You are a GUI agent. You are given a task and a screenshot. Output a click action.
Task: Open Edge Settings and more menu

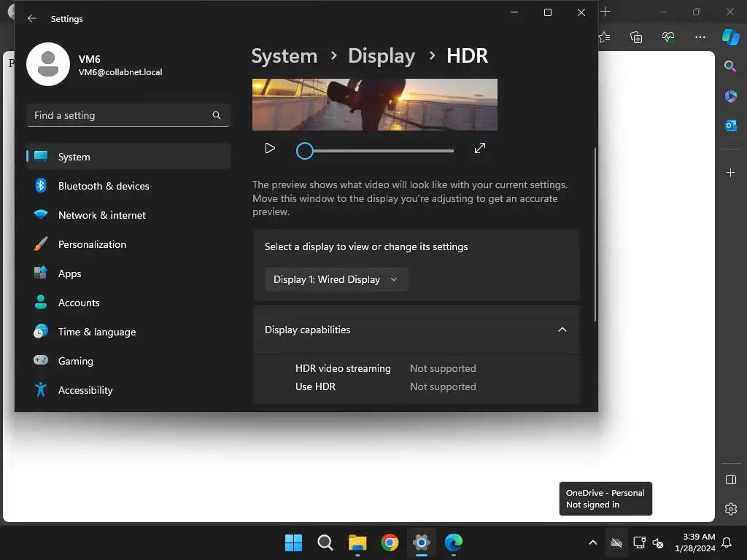pos(700,37)
